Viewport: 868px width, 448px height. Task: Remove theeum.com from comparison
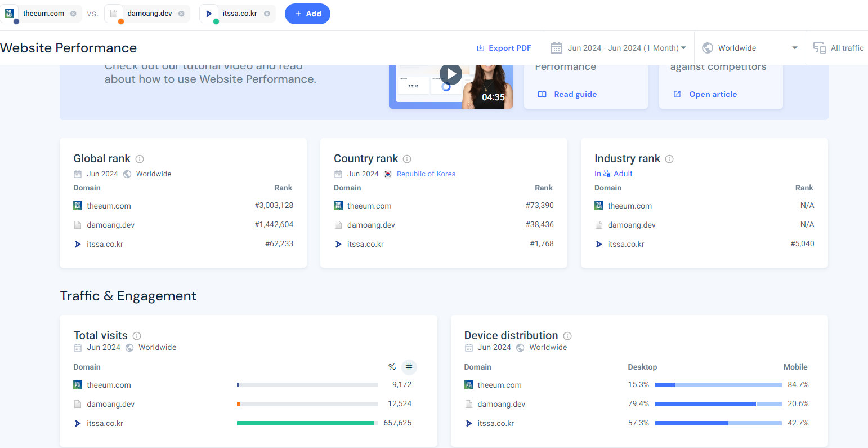pyautogui.click(x=73, y=14)
